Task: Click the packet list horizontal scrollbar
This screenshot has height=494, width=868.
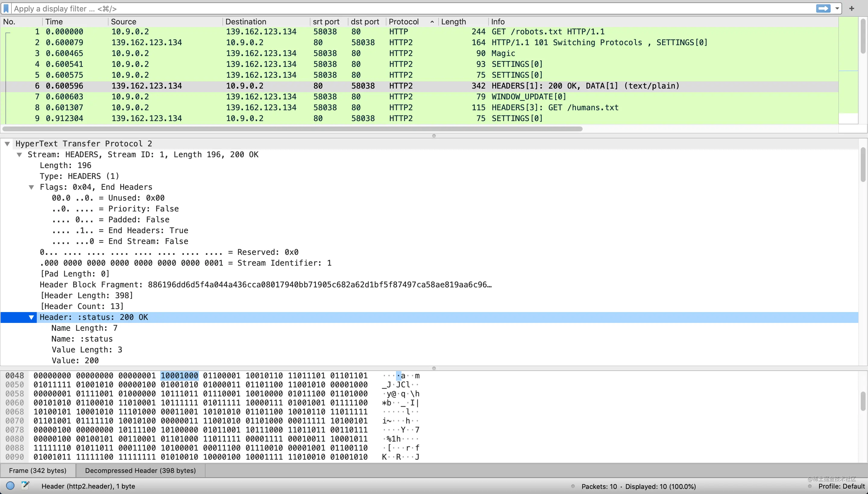Action: coord(292,129)
